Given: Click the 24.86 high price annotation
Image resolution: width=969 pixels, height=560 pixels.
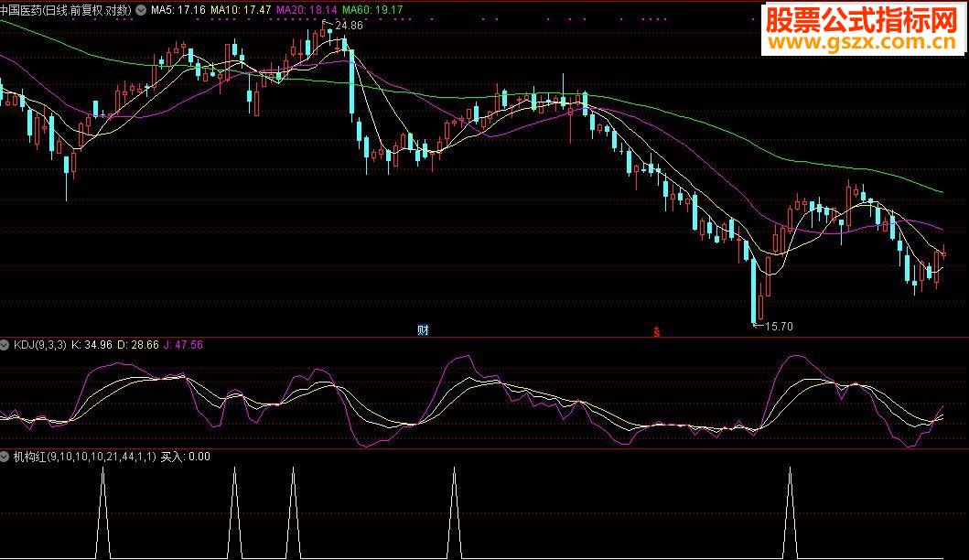Looking at the screenshot, I should click(x=349, y=26).
